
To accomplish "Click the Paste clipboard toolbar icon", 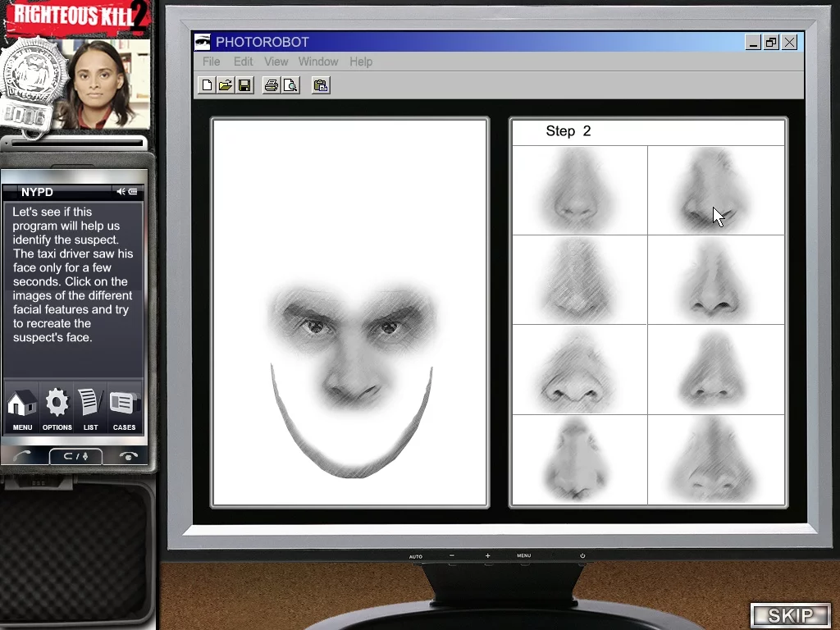I will (321, 85).
